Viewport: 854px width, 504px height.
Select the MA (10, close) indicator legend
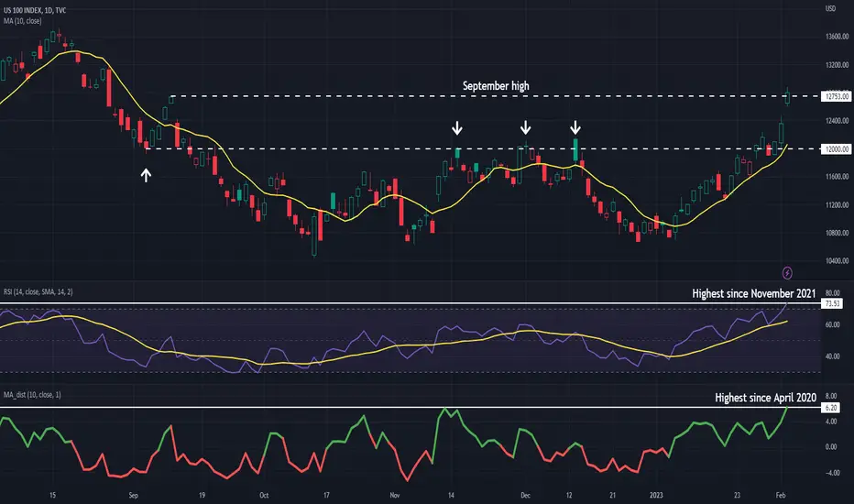(22, 21)
